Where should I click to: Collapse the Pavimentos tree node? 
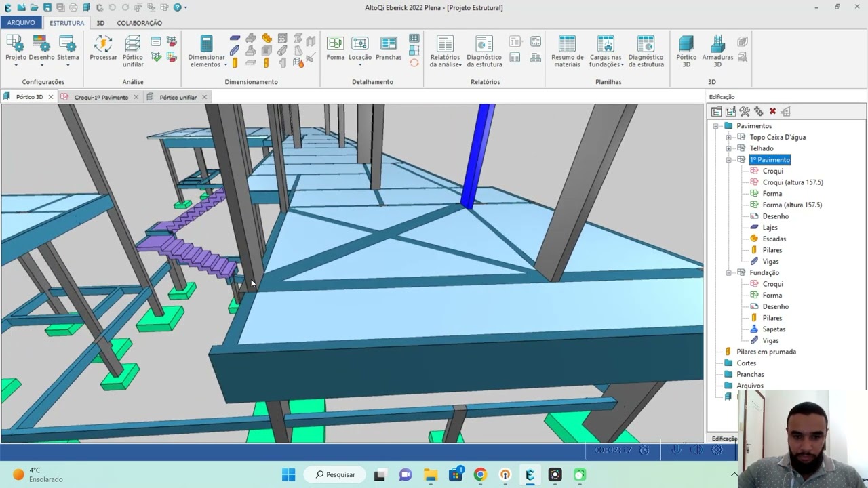[x=715, y=126]
